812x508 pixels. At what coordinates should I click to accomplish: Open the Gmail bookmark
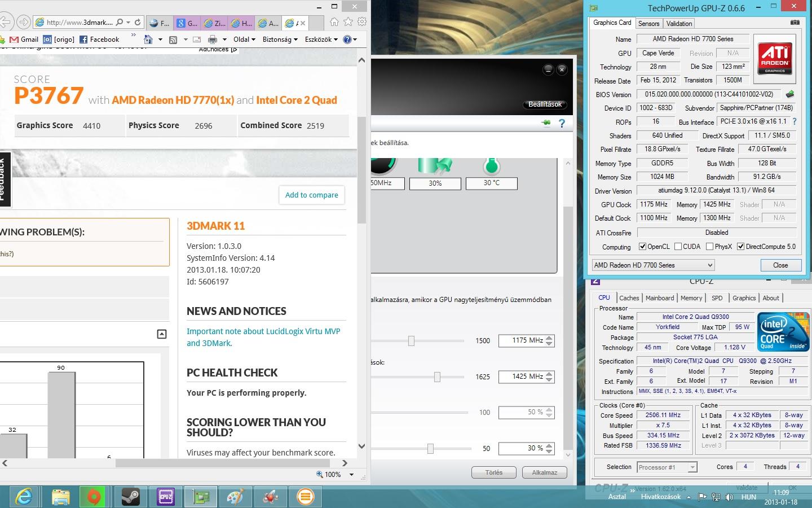click(x=24, y=40)
